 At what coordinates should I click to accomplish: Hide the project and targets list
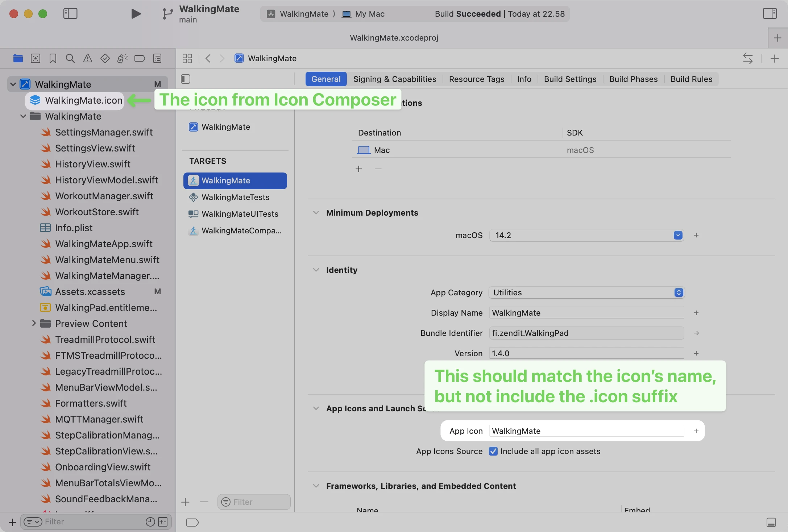coord(186,79)
